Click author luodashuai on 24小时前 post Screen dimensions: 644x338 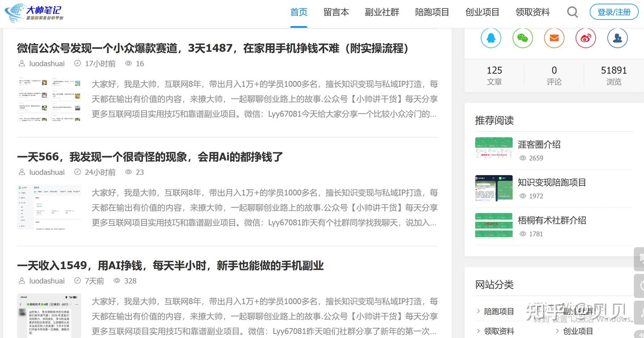[x=47, y=172]
